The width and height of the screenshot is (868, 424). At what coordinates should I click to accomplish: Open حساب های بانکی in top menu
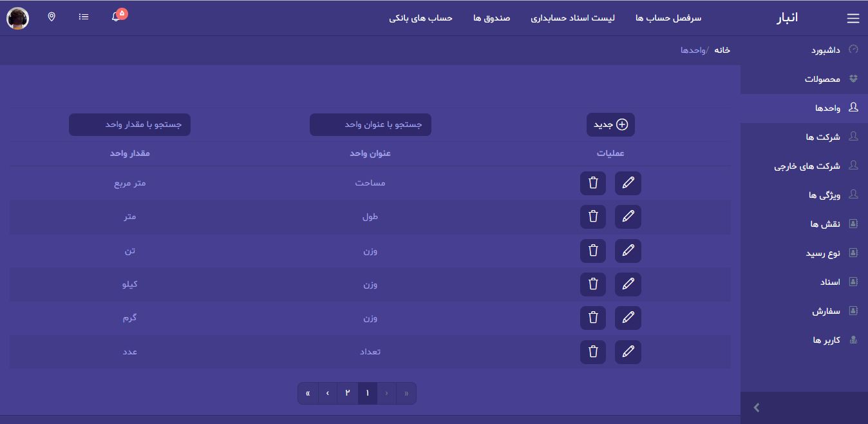[420, 18]
